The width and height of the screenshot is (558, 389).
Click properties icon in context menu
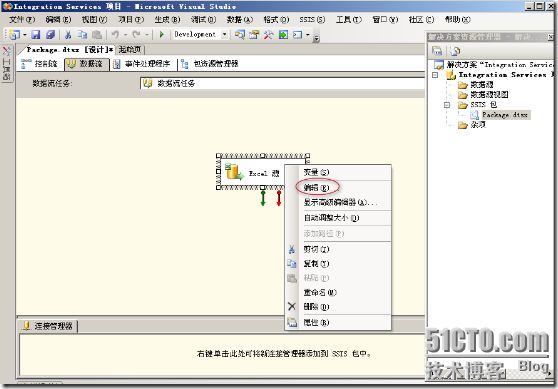292,322
